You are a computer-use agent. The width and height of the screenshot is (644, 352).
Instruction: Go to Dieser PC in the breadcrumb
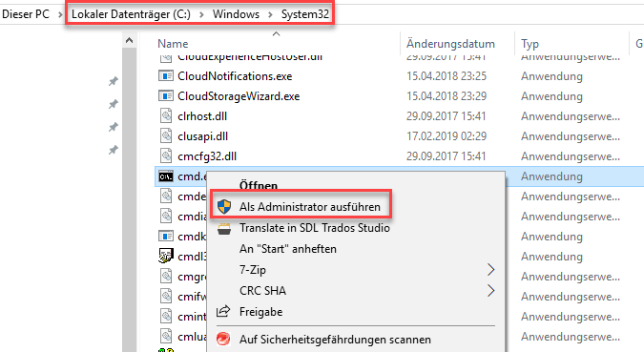click(x=26, y=14)
